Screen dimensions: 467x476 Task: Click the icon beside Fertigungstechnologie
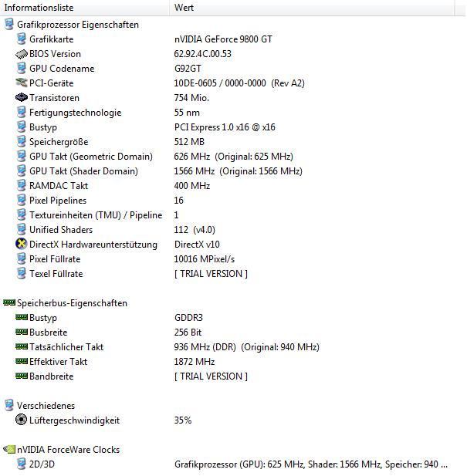(x=22, y=113)
